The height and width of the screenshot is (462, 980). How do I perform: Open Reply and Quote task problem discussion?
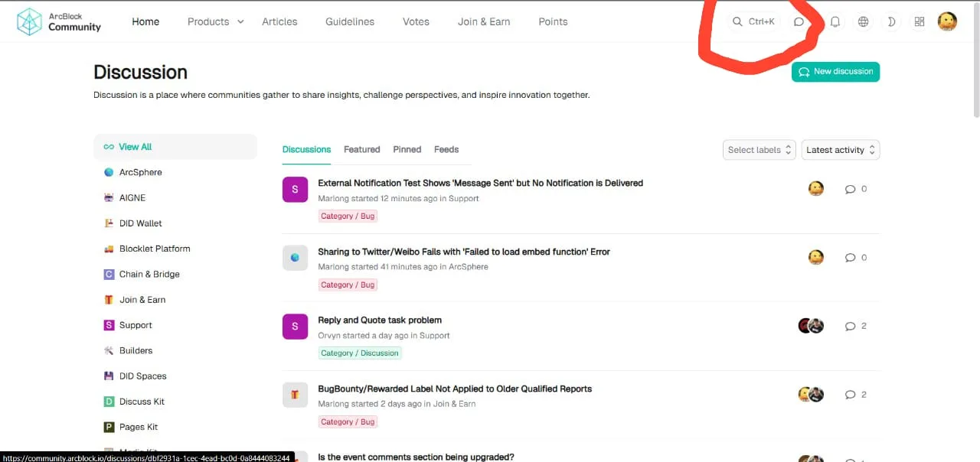click(380, 320)
